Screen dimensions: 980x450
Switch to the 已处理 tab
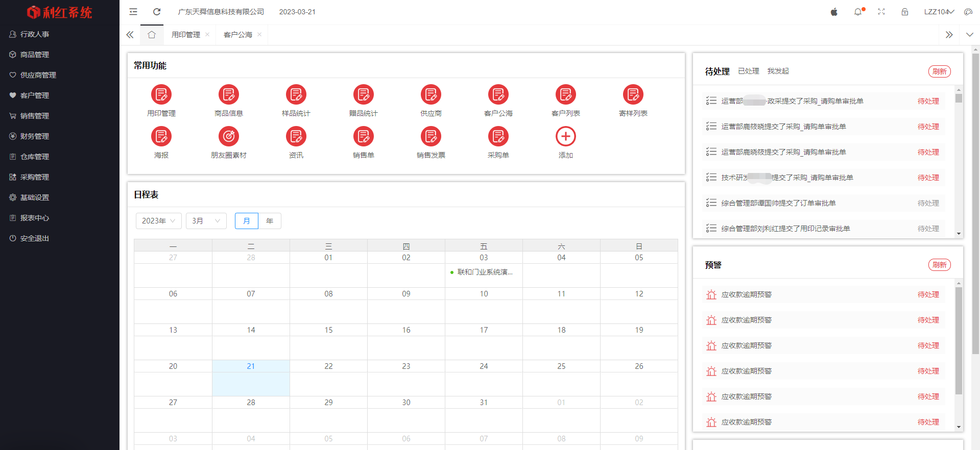point(748,71)
